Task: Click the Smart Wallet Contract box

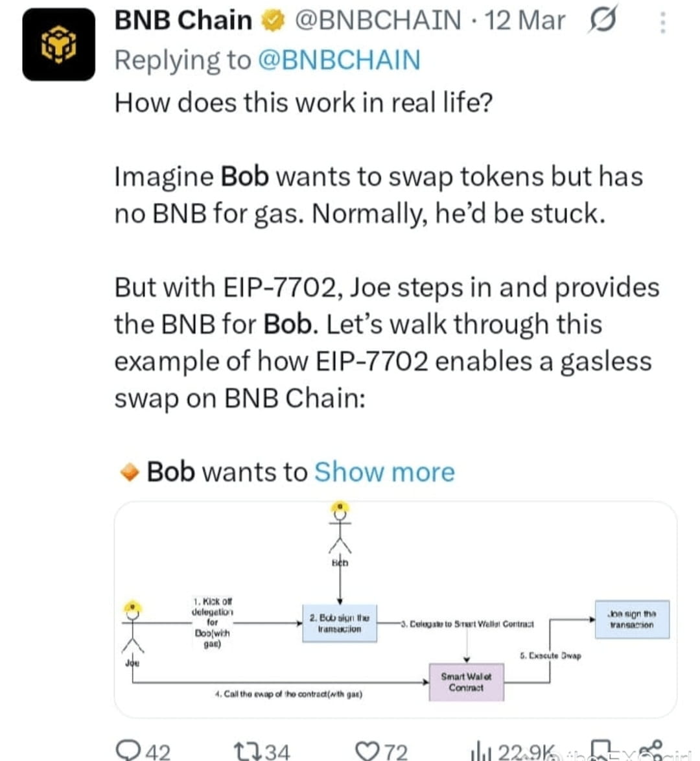Action: 466,682
